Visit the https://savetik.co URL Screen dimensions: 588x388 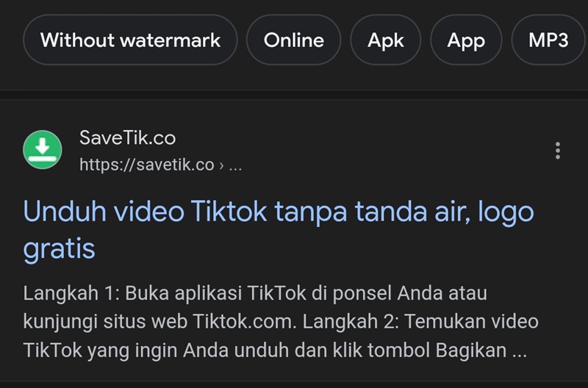tap(146, 165)
